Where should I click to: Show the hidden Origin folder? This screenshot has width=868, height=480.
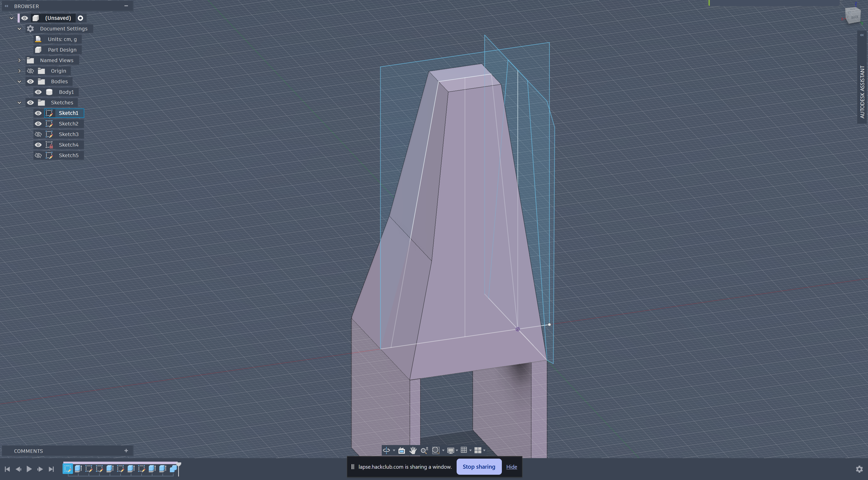coord(30,71)
